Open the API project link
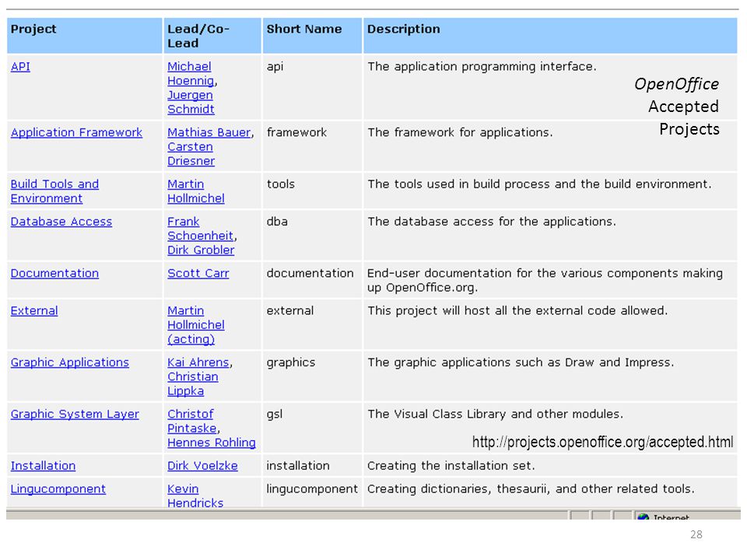747x560 pixels. (x=20, y=67)
